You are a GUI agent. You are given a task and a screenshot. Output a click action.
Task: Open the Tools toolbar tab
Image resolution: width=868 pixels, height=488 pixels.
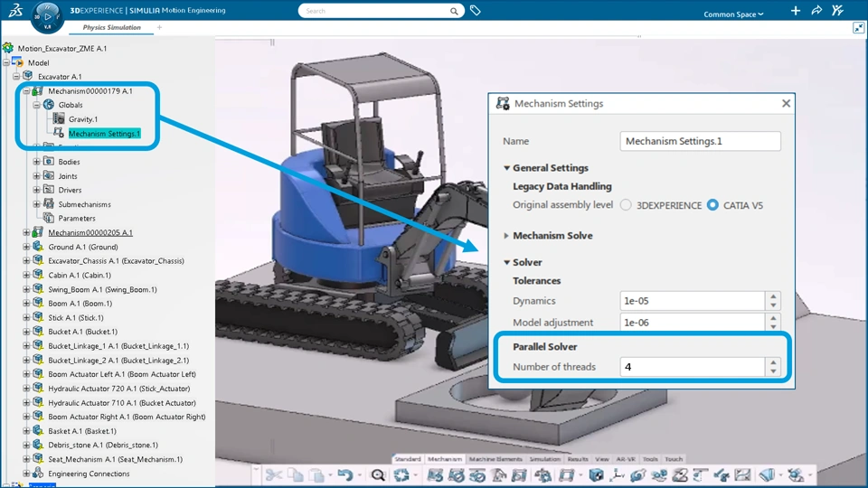(650, 459)
